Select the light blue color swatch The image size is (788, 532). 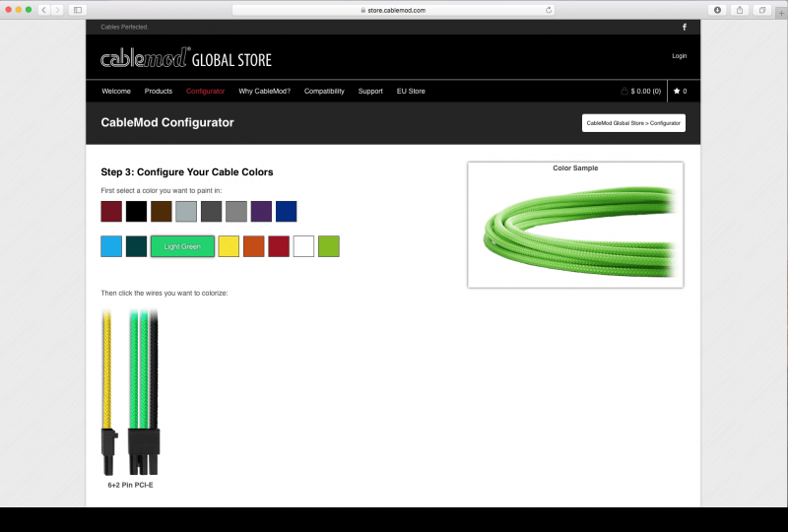tap(111, 246)
